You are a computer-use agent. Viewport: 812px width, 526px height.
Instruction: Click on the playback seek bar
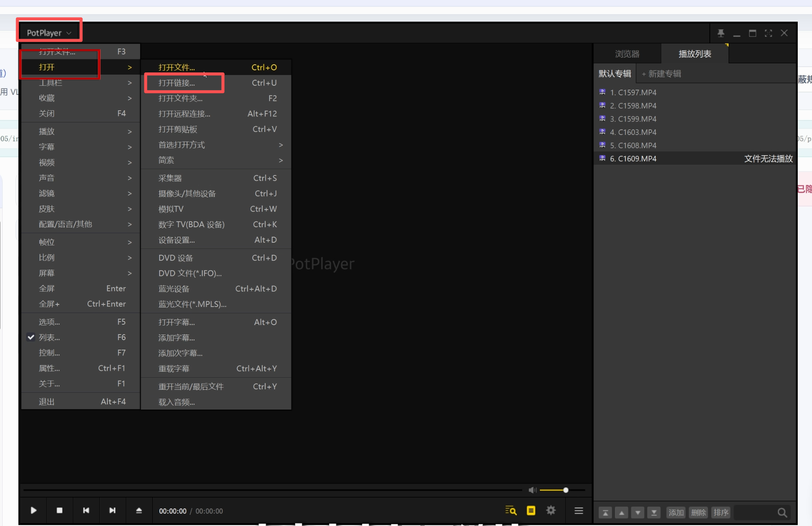point(273,490)
